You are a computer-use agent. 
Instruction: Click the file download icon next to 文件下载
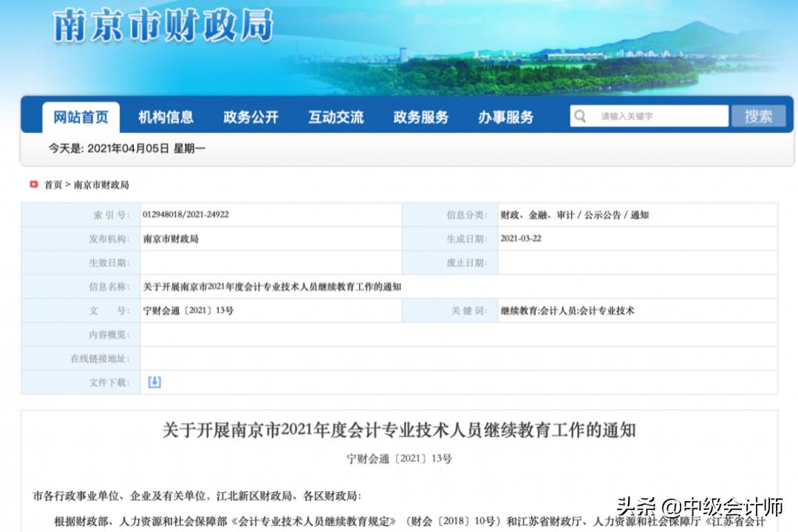(154, 382)
